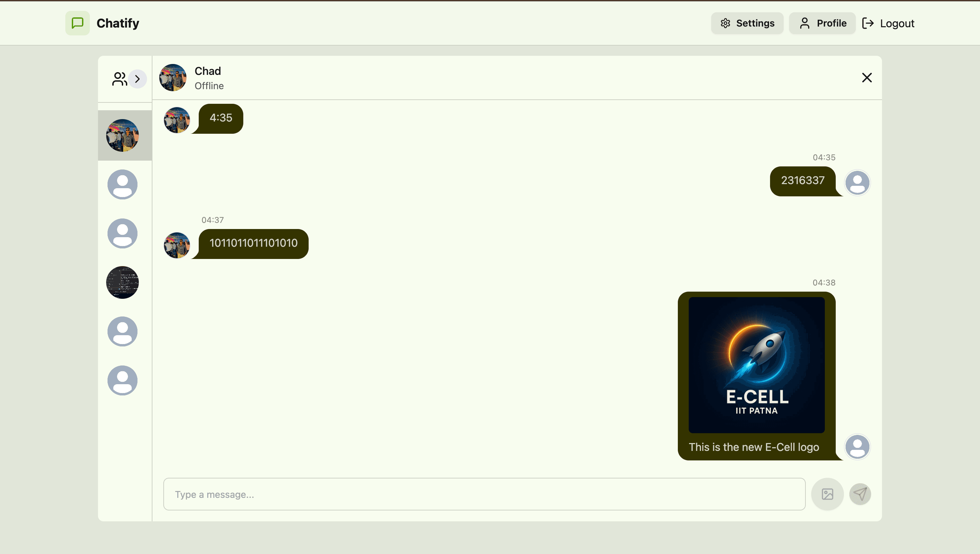
Task: Click the message 1011011011101010
Action: click(254, 244)
